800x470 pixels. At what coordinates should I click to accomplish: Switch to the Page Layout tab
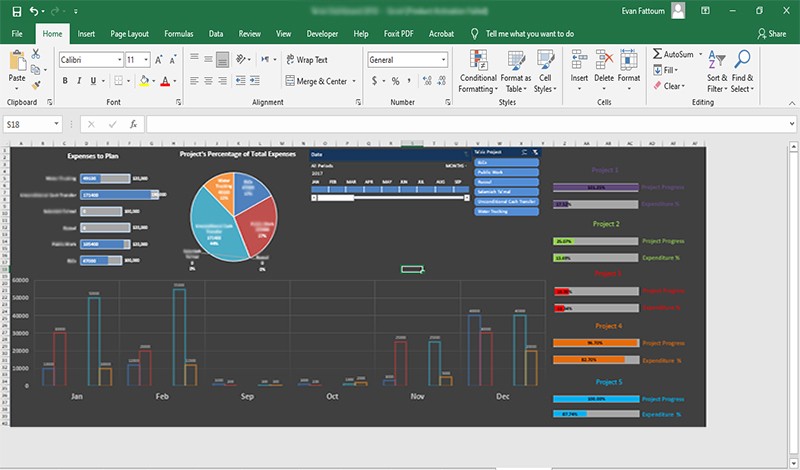click(x=132, y=33)
